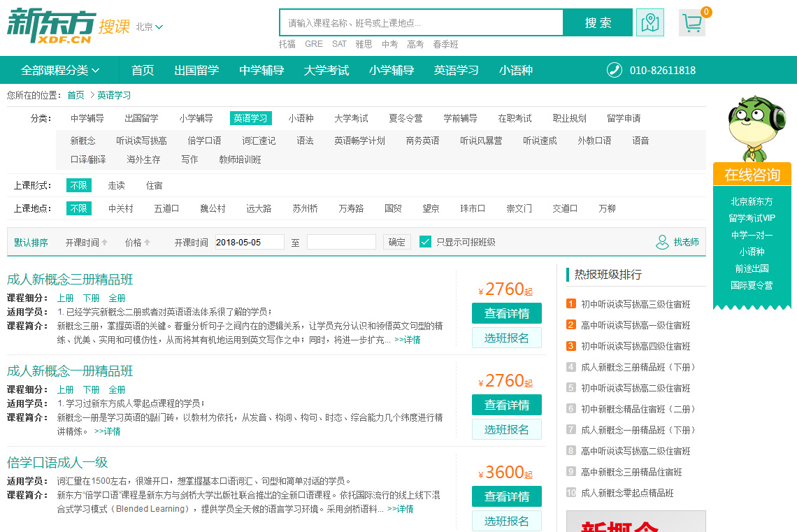This screenshot has height=532, width=797.
Task: Select 上册 under 成人新概念三册精品班
Action: (65, 299)
